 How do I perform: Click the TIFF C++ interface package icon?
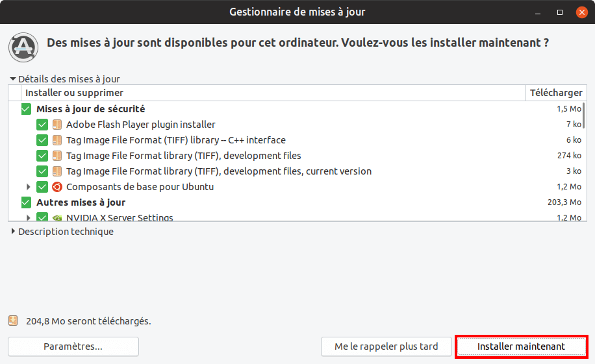point(57,140)
